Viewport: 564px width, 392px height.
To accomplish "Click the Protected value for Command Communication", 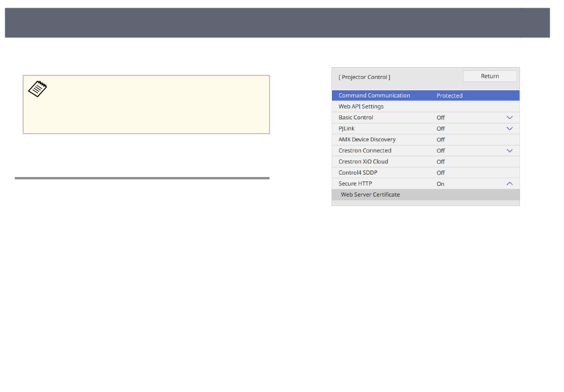I will click(449, 96).
